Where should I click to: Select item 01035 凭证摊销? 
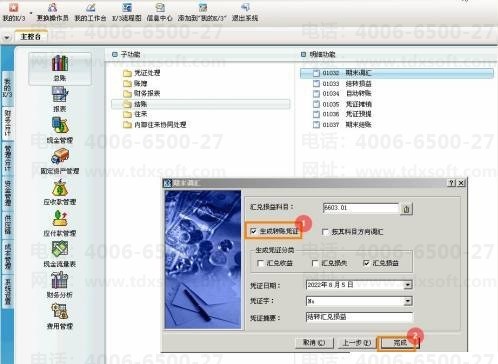click(342, 104)
